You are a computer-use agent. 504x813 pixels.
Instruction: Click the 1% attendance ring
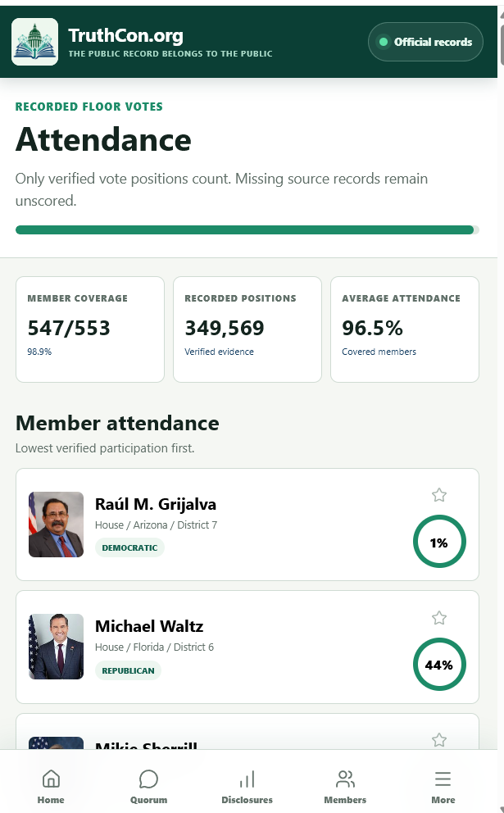click(439, 542)
